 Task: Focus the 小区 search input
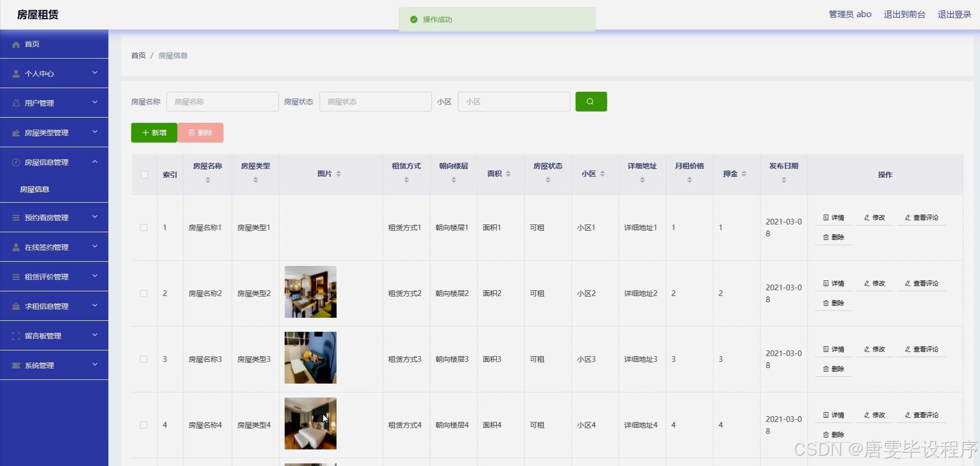(514, 102)
